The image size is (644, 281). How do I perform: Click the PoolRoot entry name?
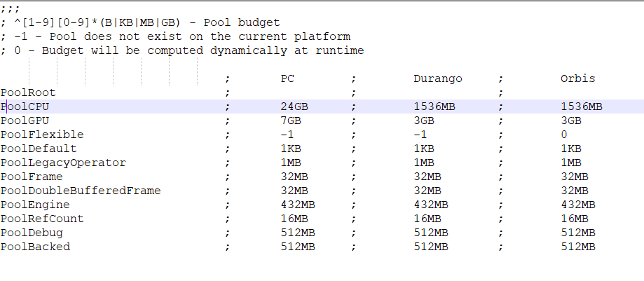28,92
